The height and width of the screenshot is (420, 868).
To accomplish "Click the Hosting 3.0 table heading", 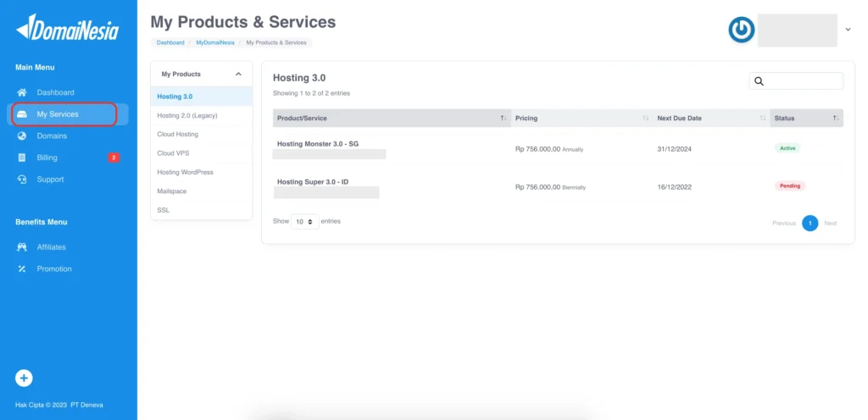I will [x=299, y=78].
